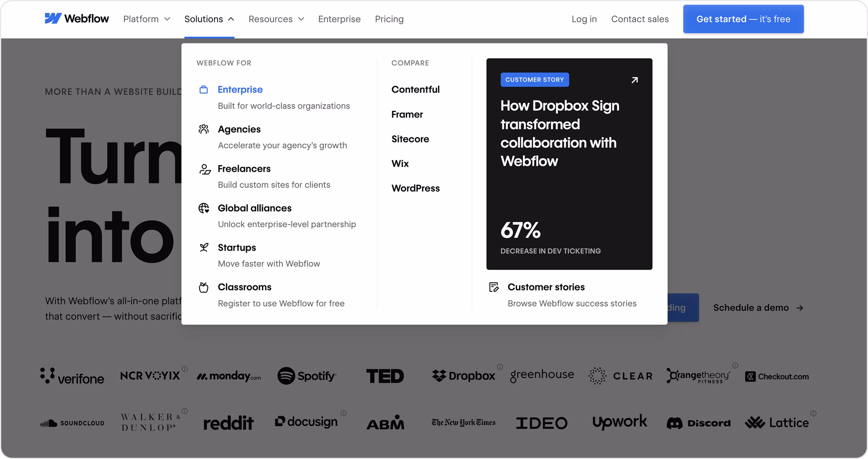Click the info icon beside Docusign logo

coord(343,413)
